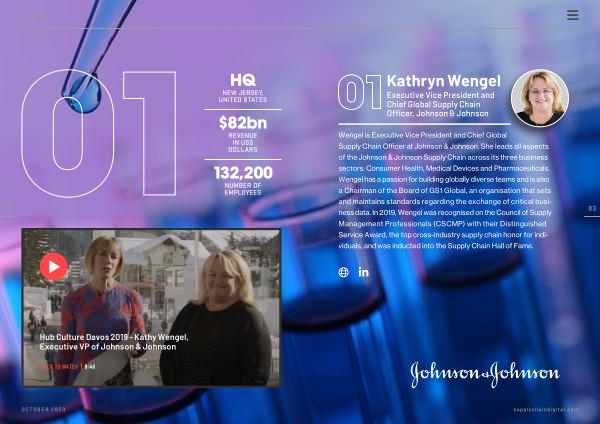The width and height of the screenshot is (600, 424).
Task: Click the supplychaindigital.com footer link
Action: pos(546,409)
